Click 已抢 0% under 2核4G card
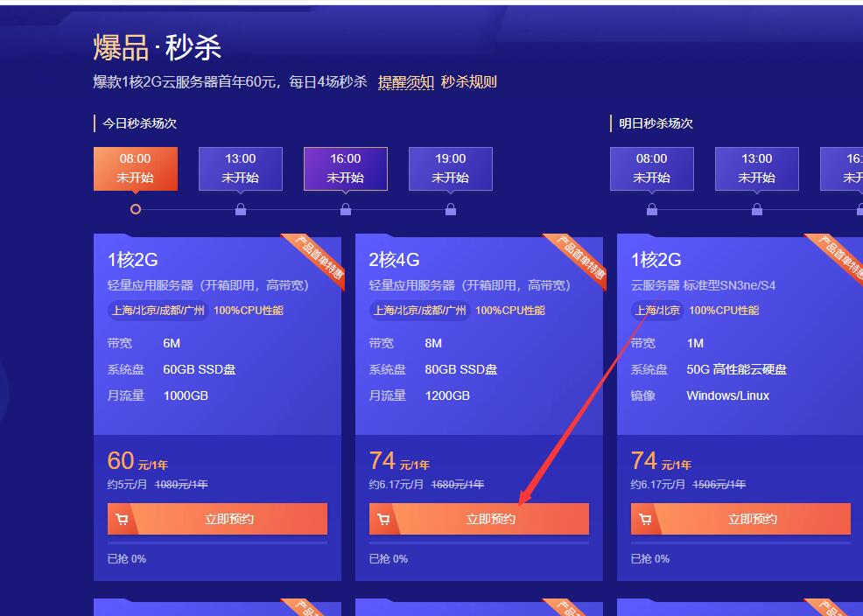 388,559
